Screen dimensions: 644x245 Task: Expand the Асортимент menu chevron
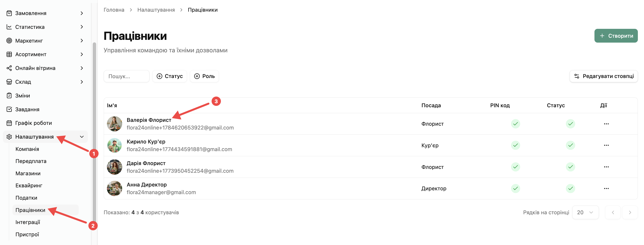coord(82,54)
